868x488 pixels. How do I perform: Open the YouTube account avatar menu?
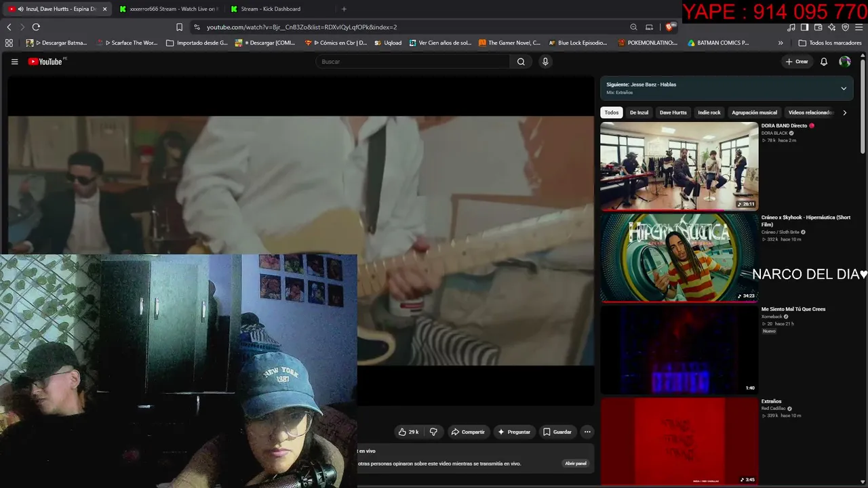pyautogui.click(x=845, y=62)
